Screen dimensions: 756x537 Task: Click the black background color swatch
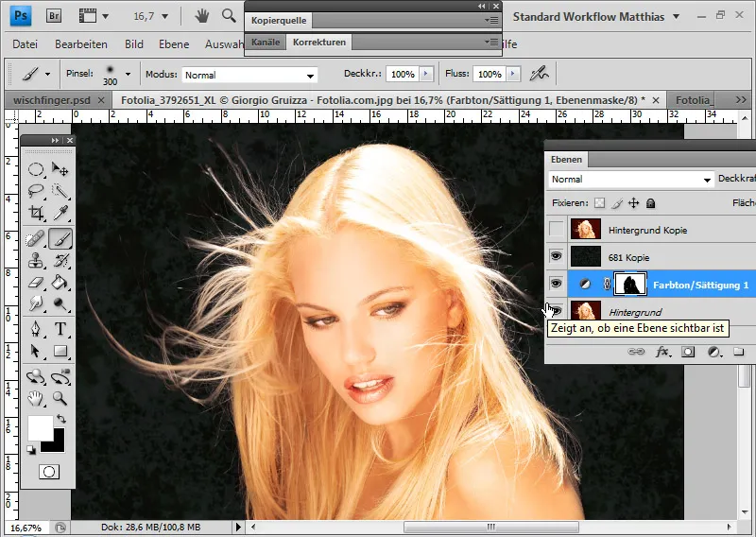tap(57, 444)
